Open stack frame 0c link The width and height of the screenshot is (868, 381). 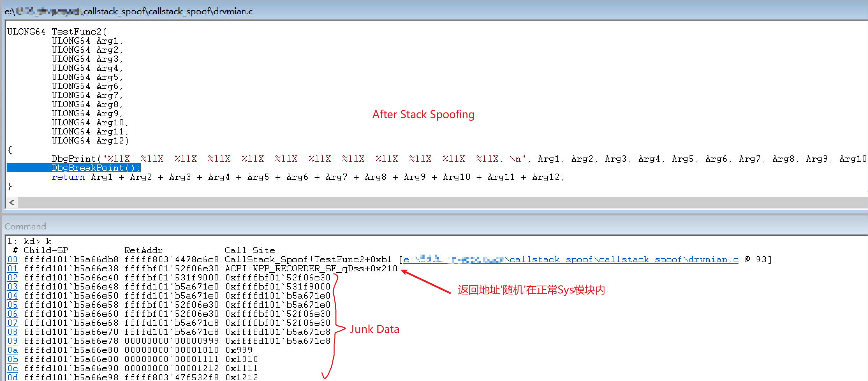pos(13,368)
